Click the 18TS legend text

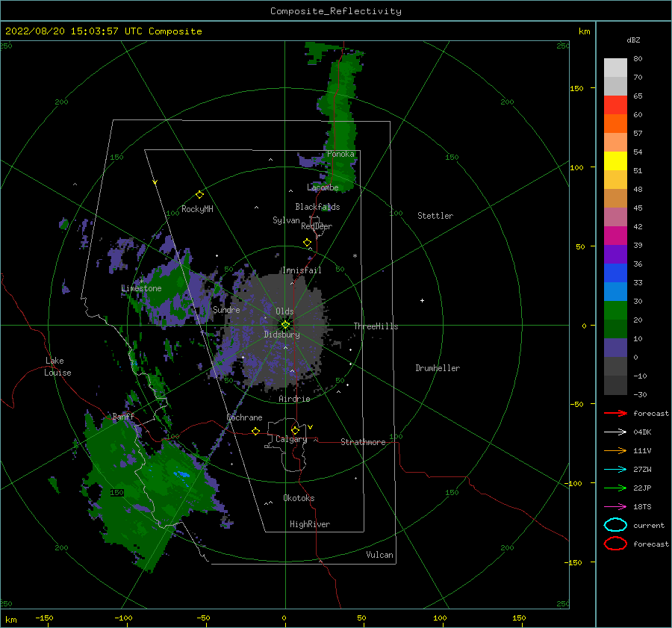pos(642,507)
